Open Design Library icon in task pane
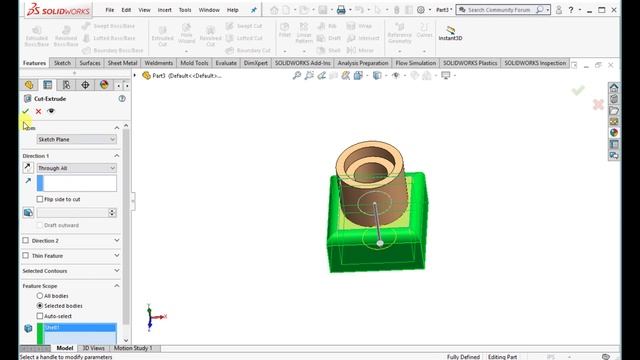 pyautogui.click(x=614, y=99)
